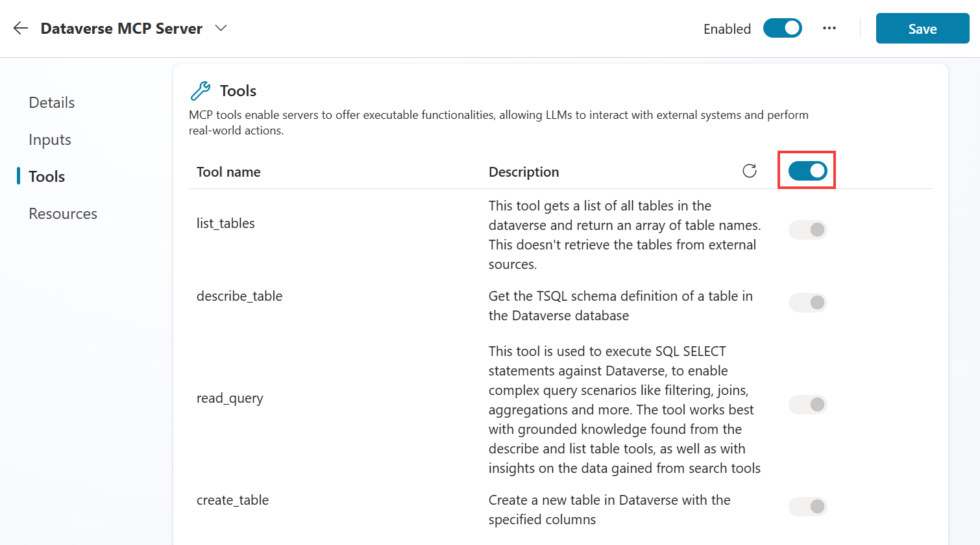Click the Description column header
This screenshot has width=980, height=545.
524,171
